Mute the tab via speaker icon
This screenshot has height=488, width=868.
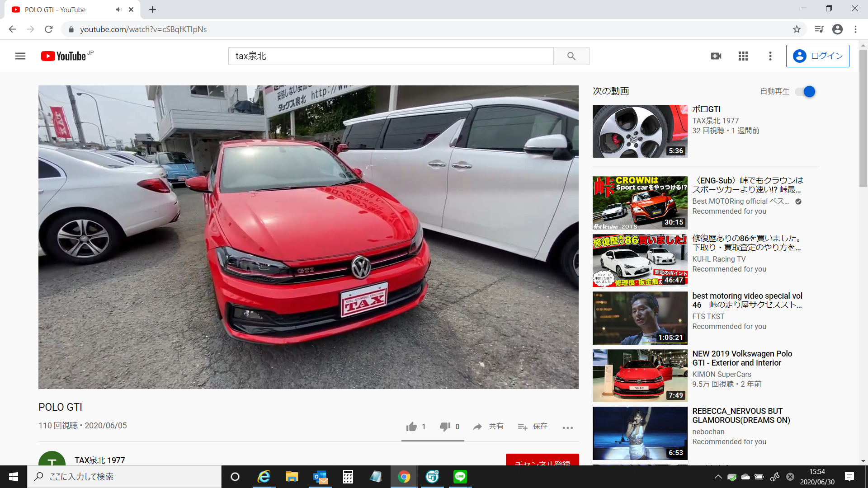pos(118,9)
